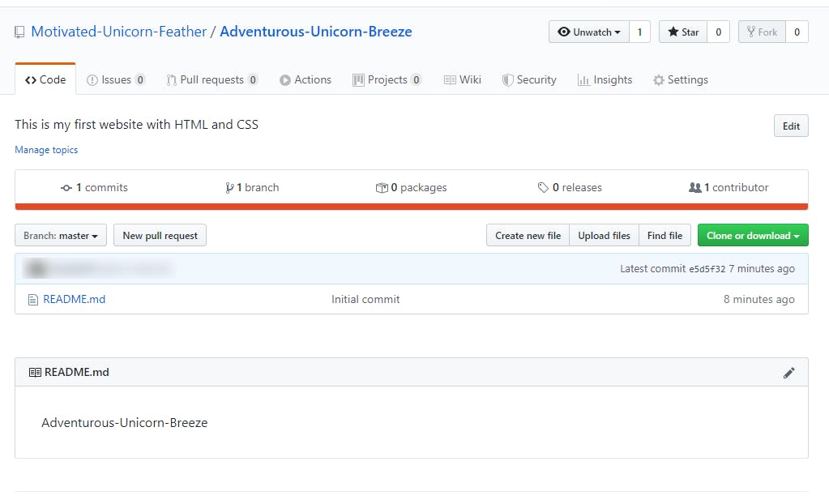Viewport: 829px width, 504px height.
Task: Click the repository description text
Action: pos(136,124)
